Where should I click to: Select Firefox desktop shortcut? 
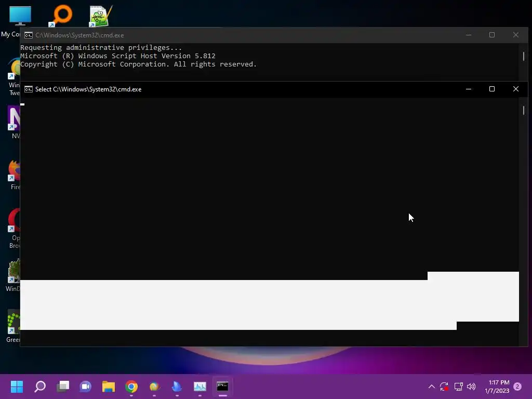[x=14, y=175]
